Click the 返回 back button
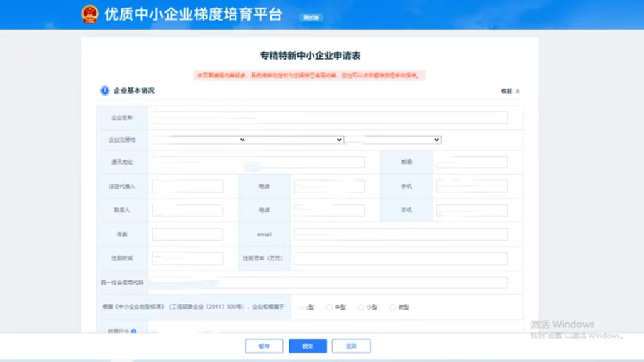 click(351, 346)
